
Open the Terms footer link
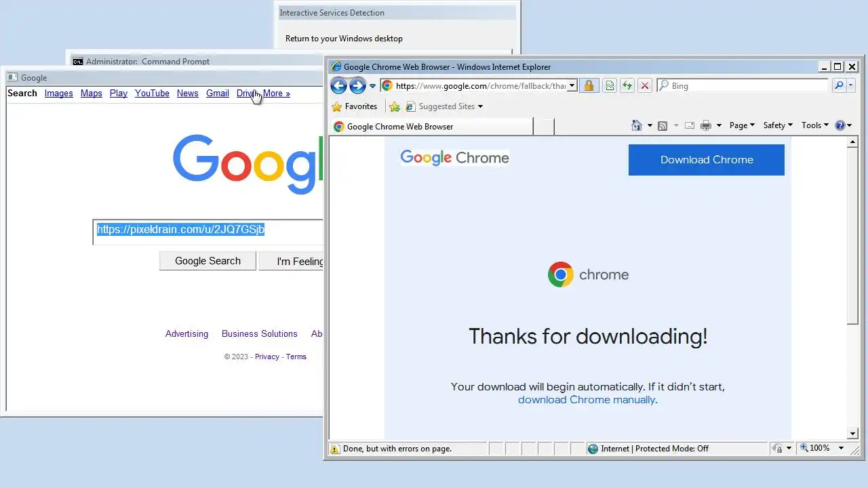click(x=296, y=357)
